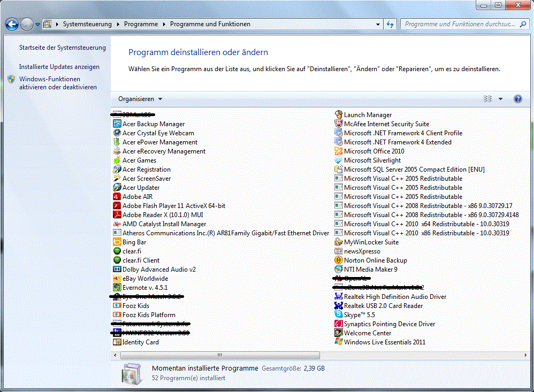Click the Norton Online Backup icon
534x392 pixels.
[x=339, y=260]
